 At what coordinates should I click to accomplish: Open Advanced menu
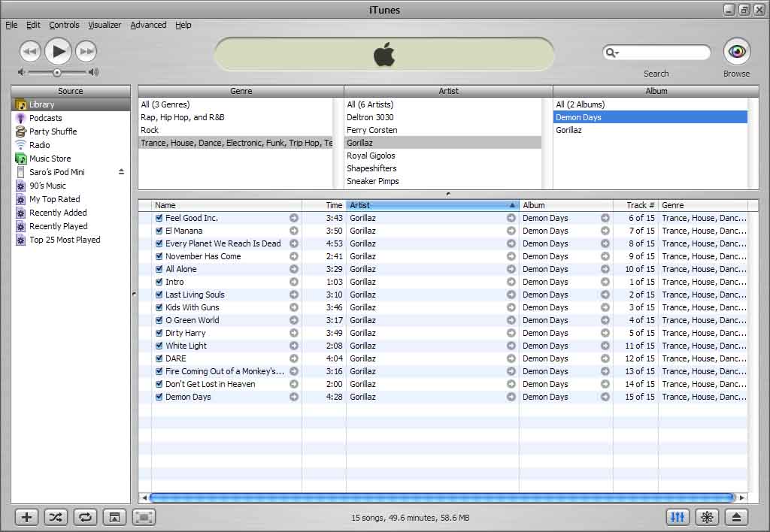point(148,25)
